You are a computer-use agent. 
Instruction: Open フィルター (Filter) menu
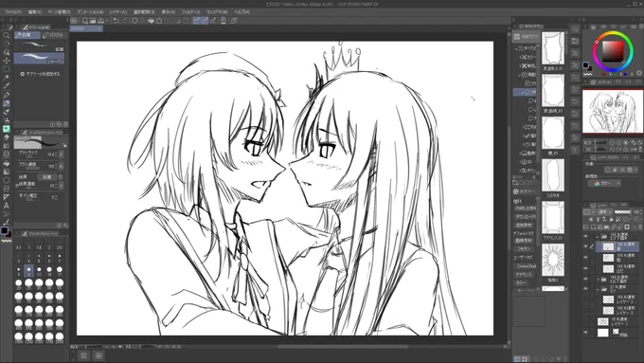tap(190, 12)
